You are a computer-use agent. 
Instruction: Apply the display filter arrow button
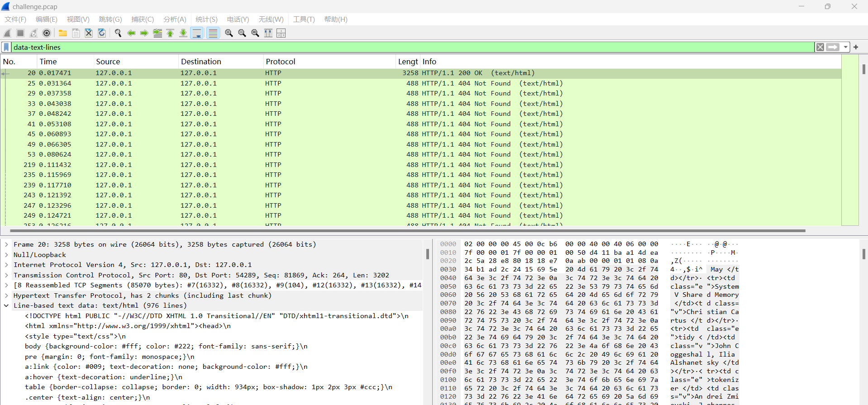click(833, 47)
